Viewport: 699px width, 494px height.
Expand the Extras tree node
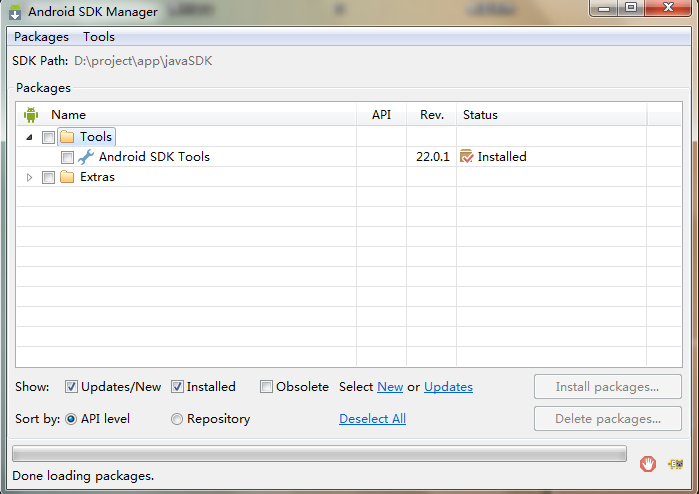click(x=29, y=177)
